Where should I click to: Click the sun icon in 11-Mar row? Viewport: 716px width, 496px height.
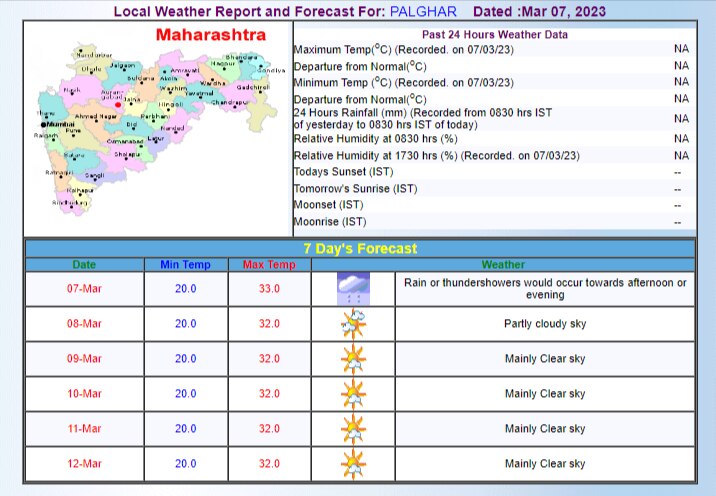tap(353, 429)
